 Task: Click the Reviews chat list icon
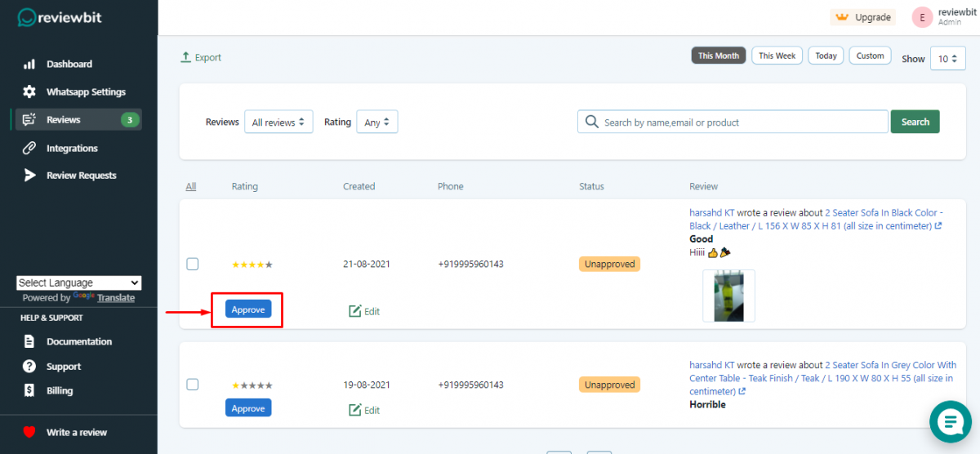pyautogui.click(x=29, y=120)
